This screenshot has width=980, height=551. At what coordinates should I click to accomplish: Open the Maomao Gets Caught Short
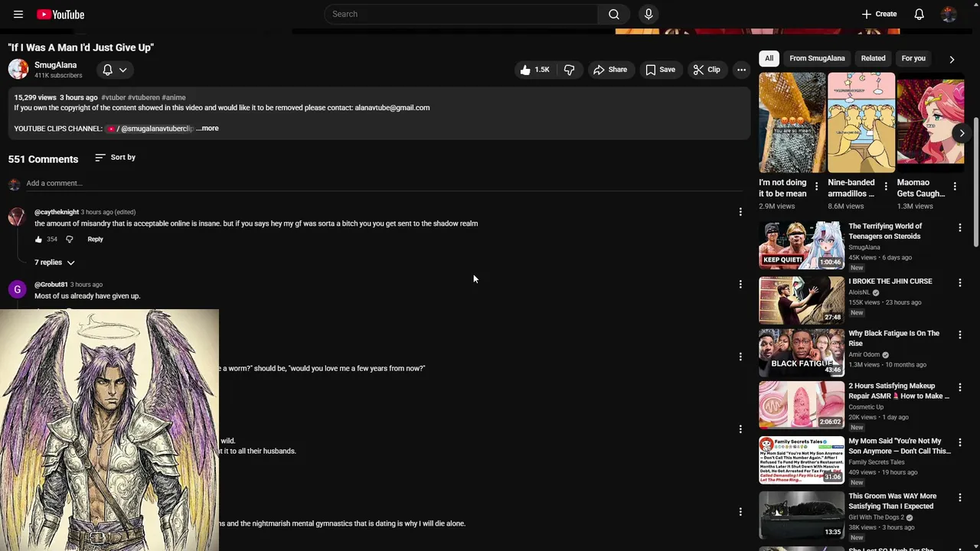[x=930, y=122]
